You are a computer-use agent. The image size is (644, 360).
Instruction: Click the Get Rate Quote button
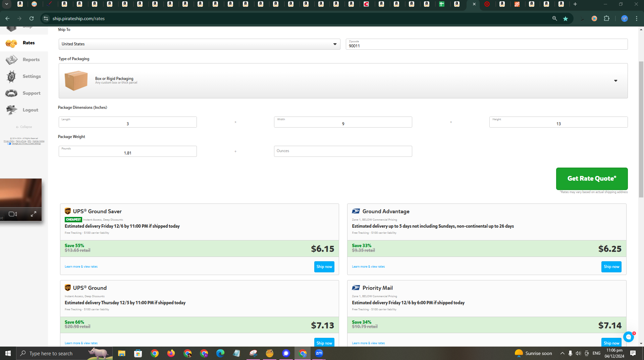[x=592, y=179]
